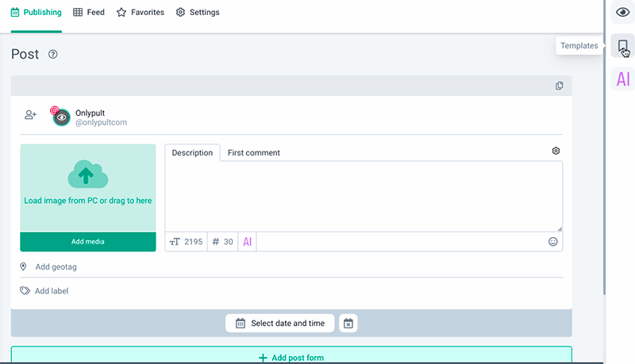
Task: Toggle the preview eye icon in sidebar
Action: coord(623,13)
